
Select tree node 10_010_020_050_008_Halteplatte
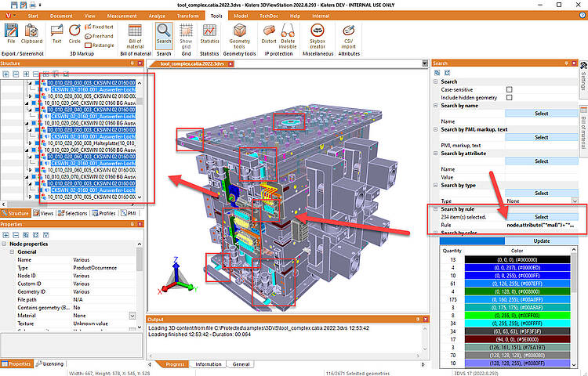click(x=92, y=143)
